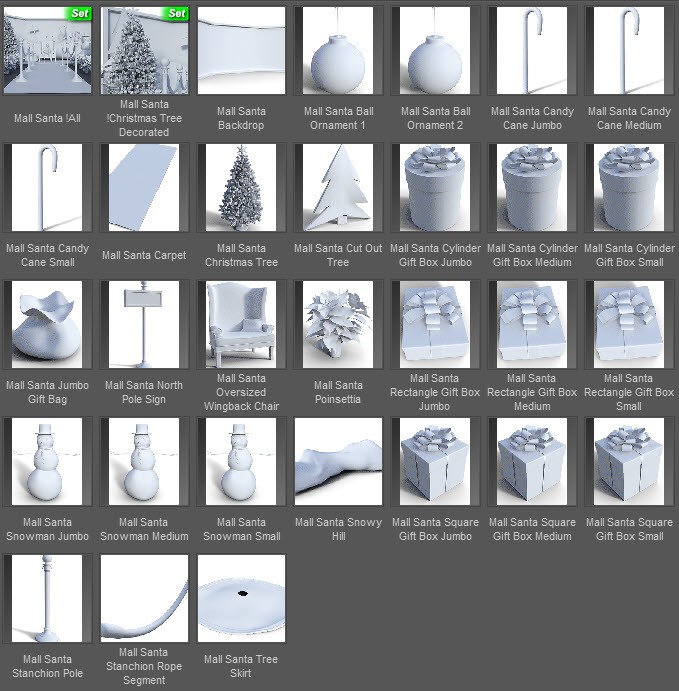Screen dimensions: 679x691
Task: Click the 'Mall Santa North Pole Sign' caption
Action: (x=144, y=392)
